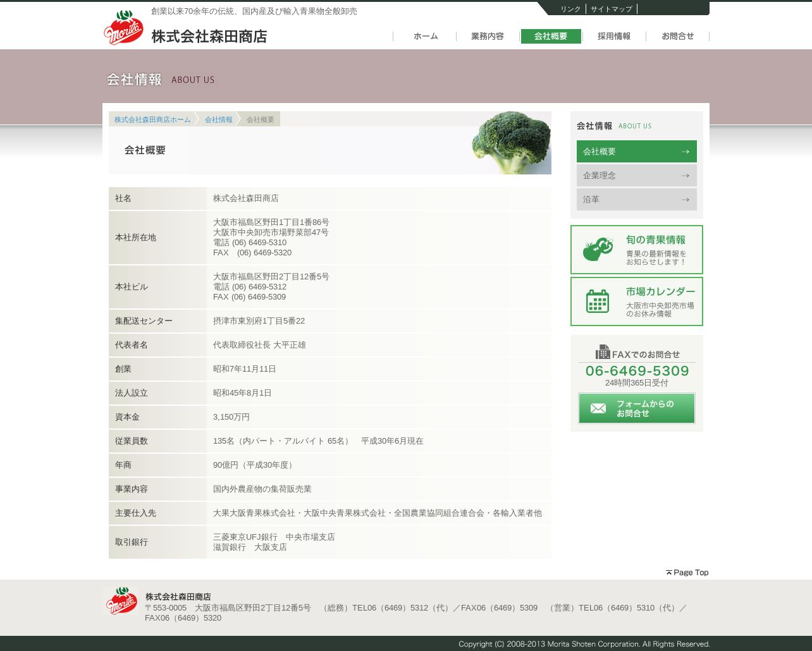Click the incorporation date 昭和45年8月1日

coord(242,393)
